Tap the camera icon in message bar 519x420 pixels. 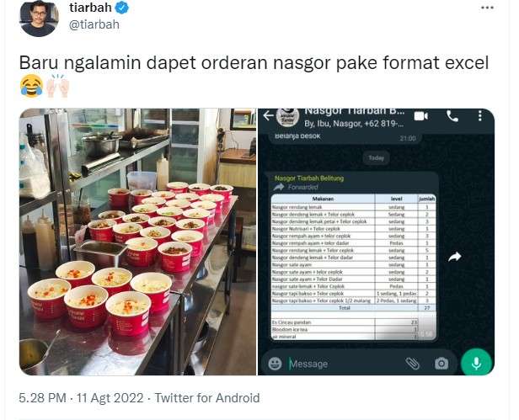[x=441, y=364]
